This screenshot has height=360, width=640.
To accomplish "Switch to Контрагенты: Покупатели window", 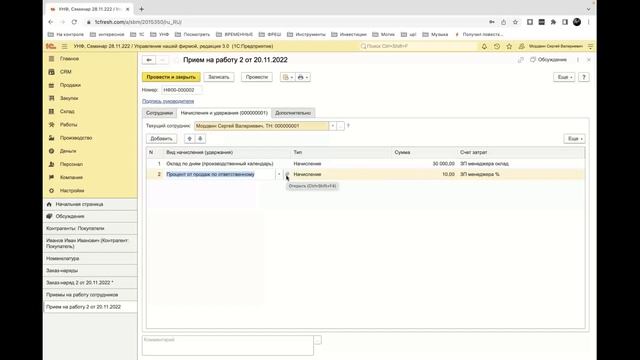I will [x=90, y=229].
